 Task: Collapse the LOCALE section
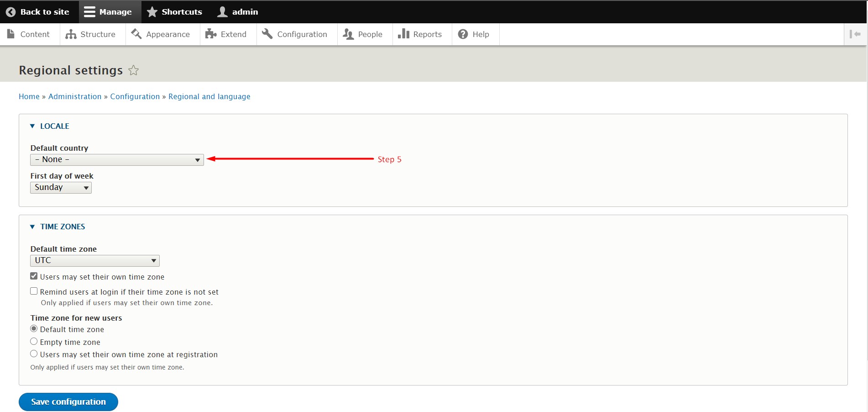tap(50, 126)
